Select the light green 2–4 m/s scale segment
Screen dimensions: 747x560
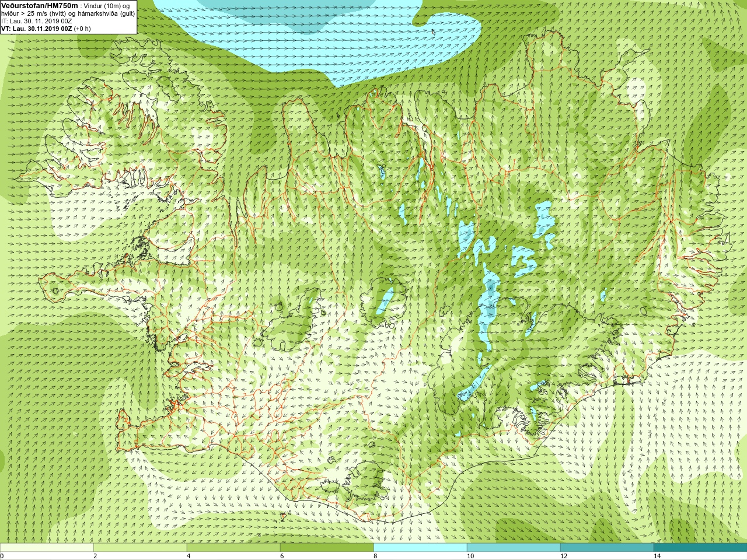[x=140, y=548]
